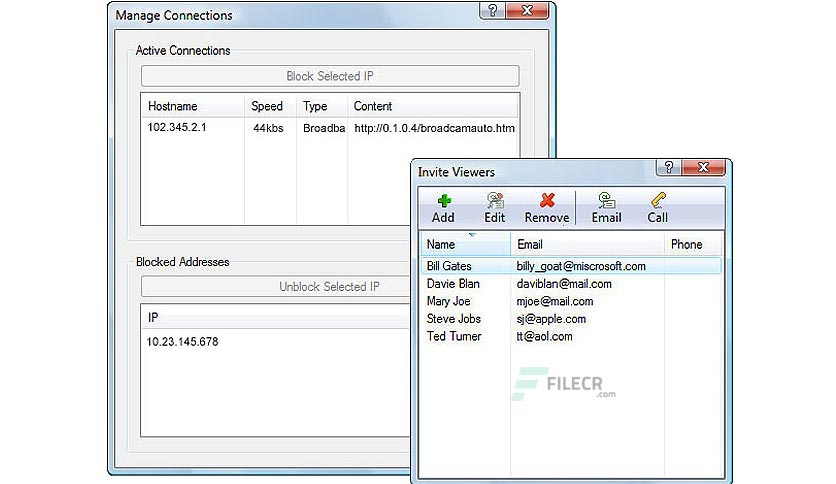Viewport: 836px width, 484px height.
Task: Select the Bill Gates contact row
Action: pos(571,266)
